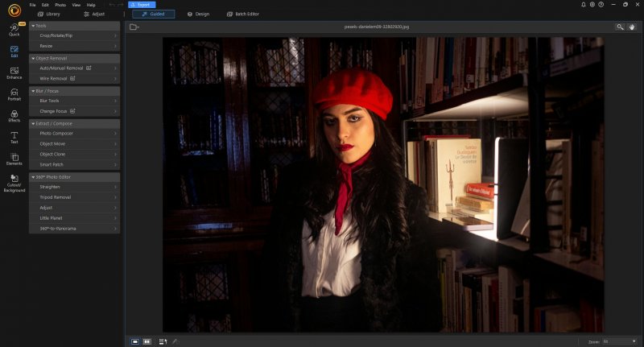This screenshot has height=347, width=644.
Task: Select the hand pan tool
Action: click(632, 27)
